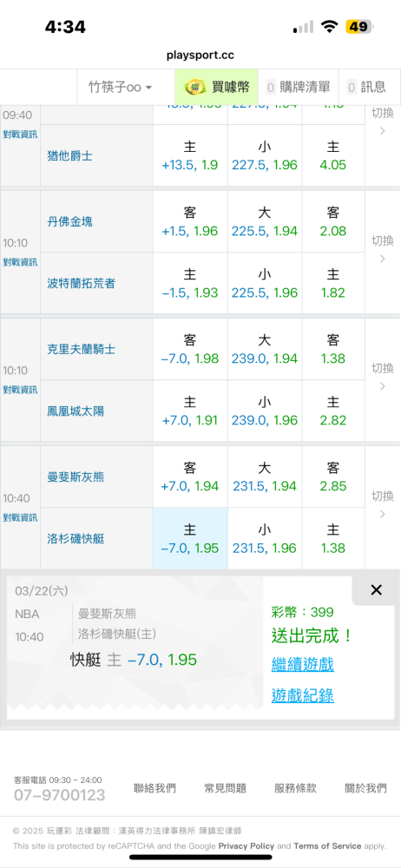This screenshot has width=401, height=868.
Task: Pick 鳳凰城太陽 主 2.82 moneyline
Action: [333, 411]
